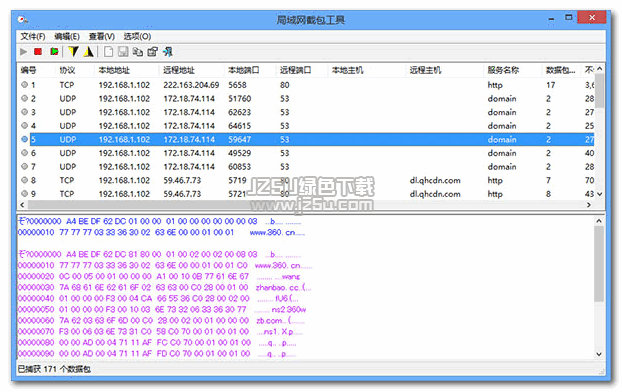Click packet count 17 in row 1
This screenshot has width=622, height=392.
551,85
